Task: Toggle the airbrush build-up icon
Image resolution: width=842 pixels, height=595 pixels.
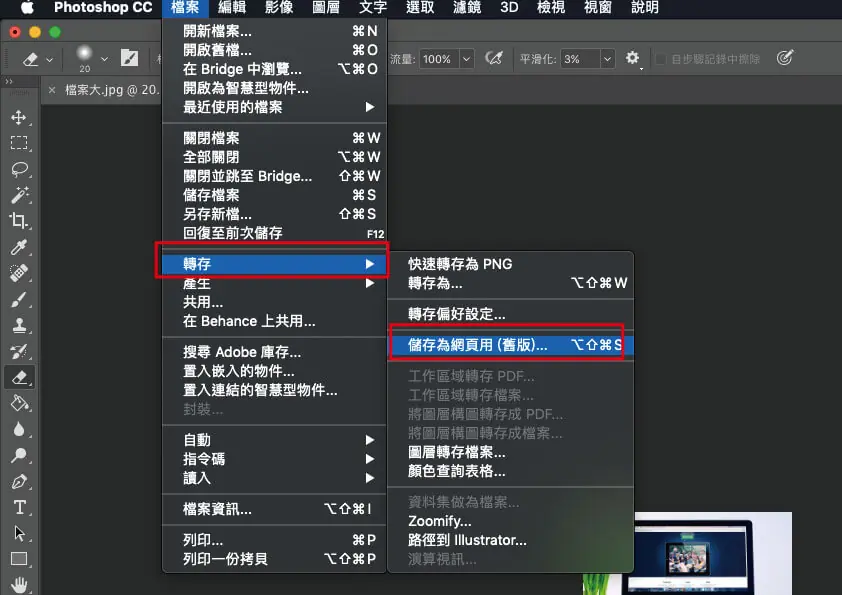Action: click(x=493, y=58)
